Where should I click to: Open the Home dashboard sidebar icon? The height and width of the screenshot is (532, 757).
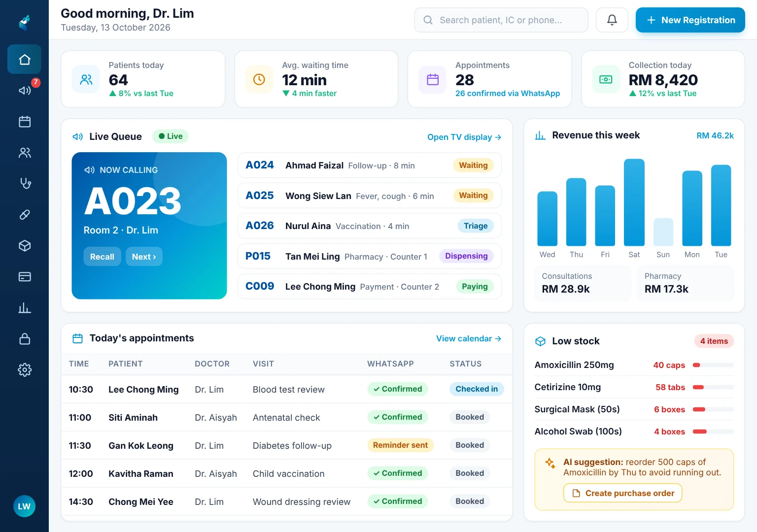click(25, 60)
